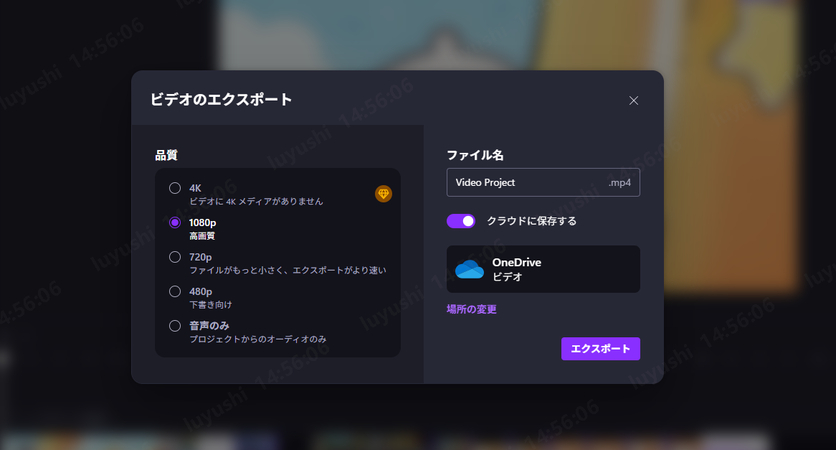Click the premium diamond icon beside 4K
Screen dimensions: 836x450
383,194
